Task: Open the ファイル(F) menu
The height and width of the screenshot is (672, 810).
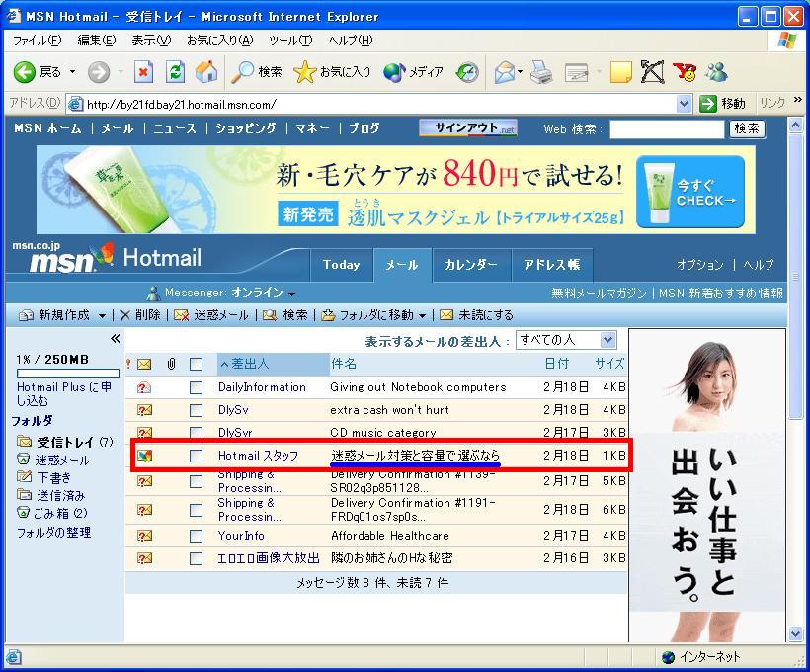Action: coord(38,41)
